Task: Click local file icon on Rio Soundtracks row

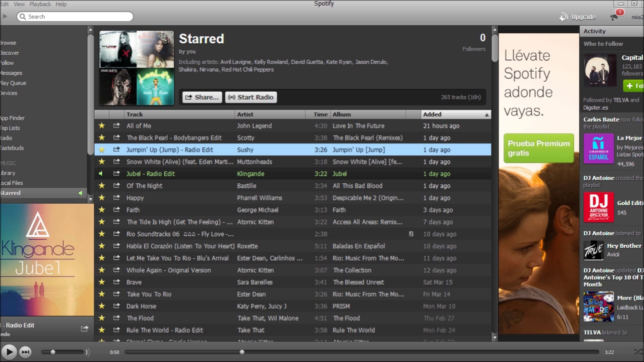Action: 411,234
